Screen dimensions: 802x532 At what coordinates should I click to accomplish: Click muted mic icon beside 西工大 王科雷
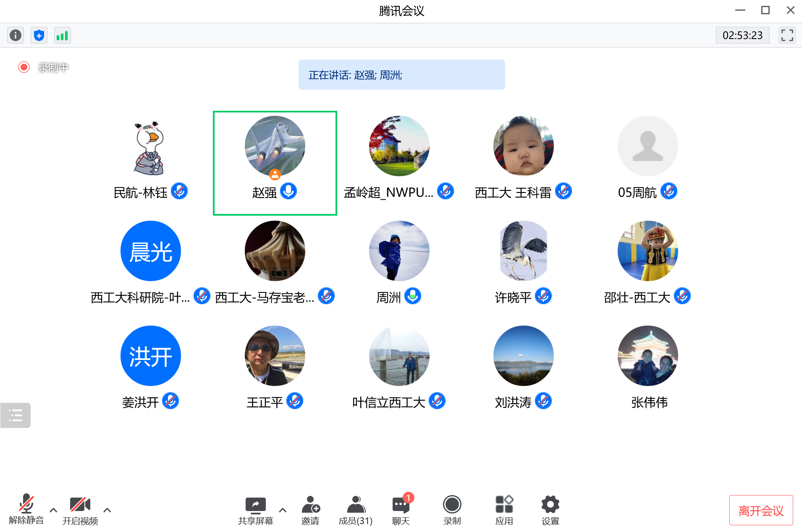click(x=563, y=191)
